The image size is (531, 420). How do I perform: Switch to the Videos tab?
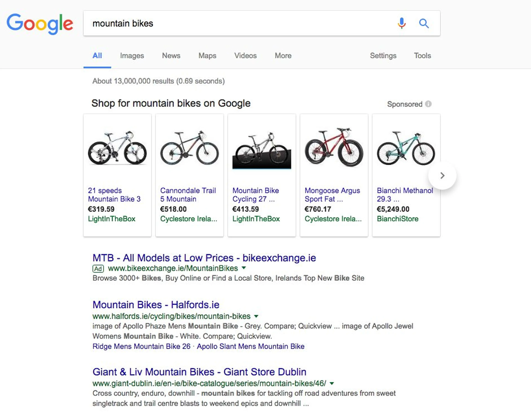[x=245, y=56]
